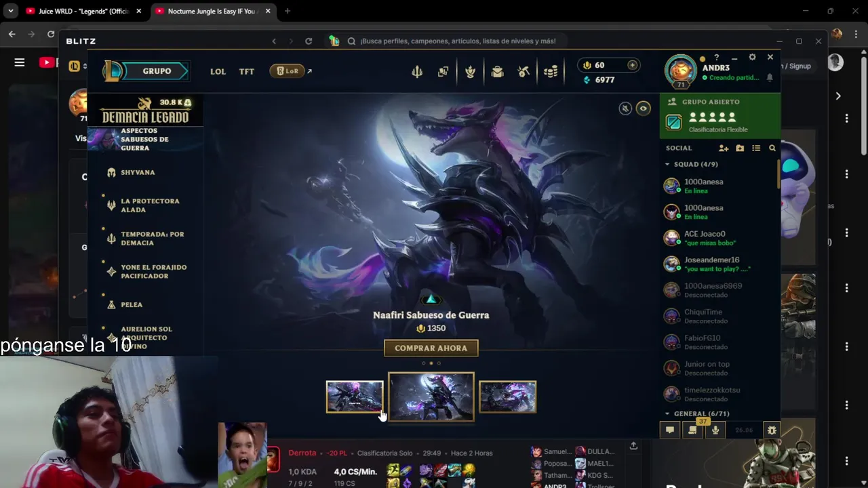The image size is (868, 488).
Task: Open the laurel rewards icon in the toolbar
Action: pyautogui.click(x=470, y=71)
